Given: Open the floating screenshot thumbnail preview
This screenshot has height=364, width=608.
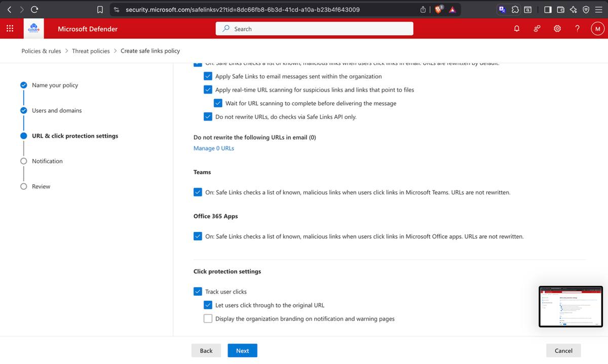Looking at the screenshot, I should coord(571,306).
